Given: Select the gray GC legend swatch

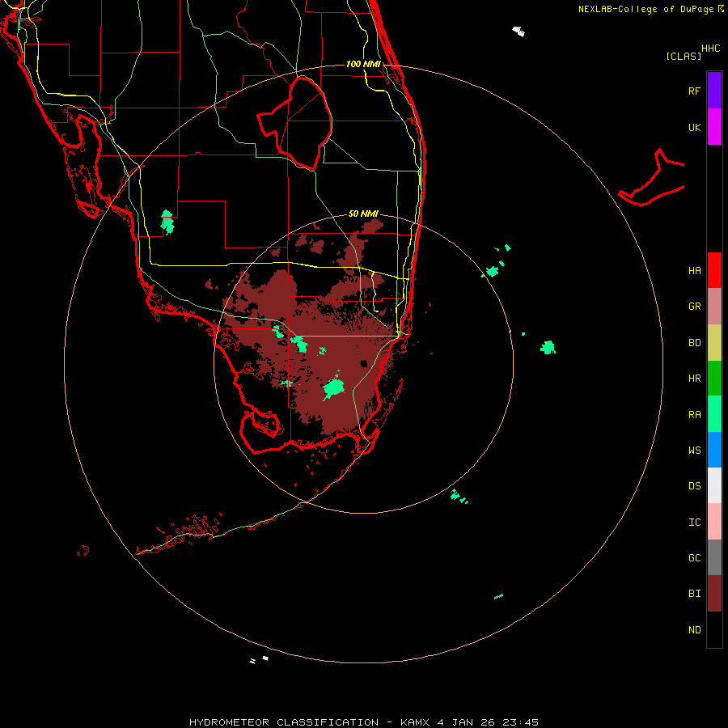Looking at the screenshot, I should tap(714, 557).
